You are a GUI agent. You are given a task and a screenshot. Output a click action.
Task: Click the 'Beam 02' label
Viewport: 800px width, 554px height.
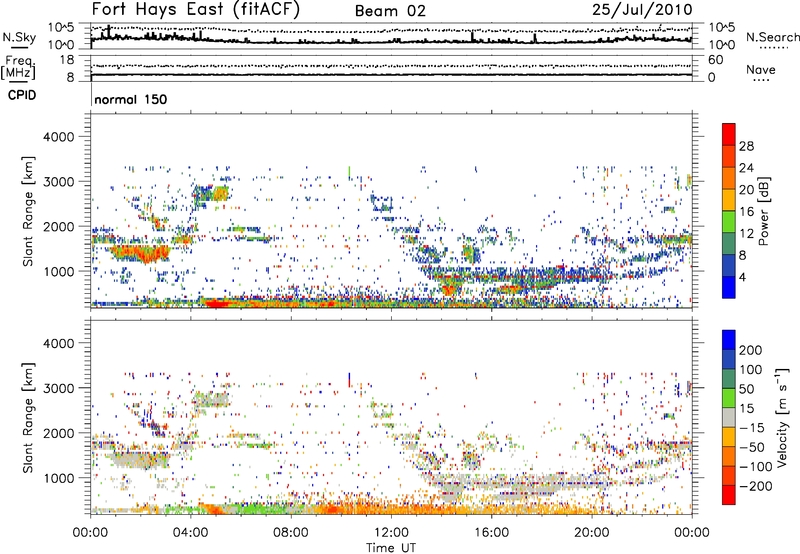[390, 11]
